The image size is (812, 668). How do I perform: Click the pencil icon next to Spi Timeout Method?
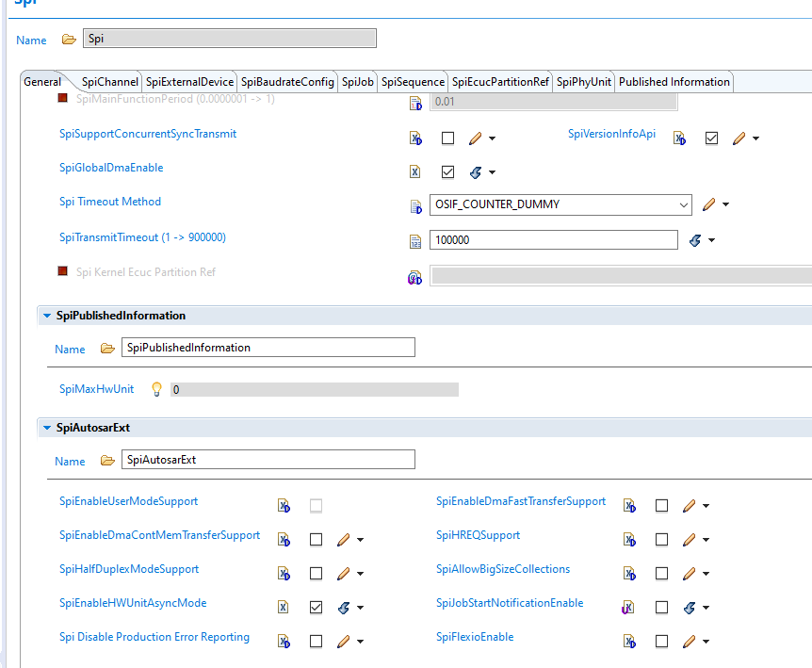[x=709, y=204]
